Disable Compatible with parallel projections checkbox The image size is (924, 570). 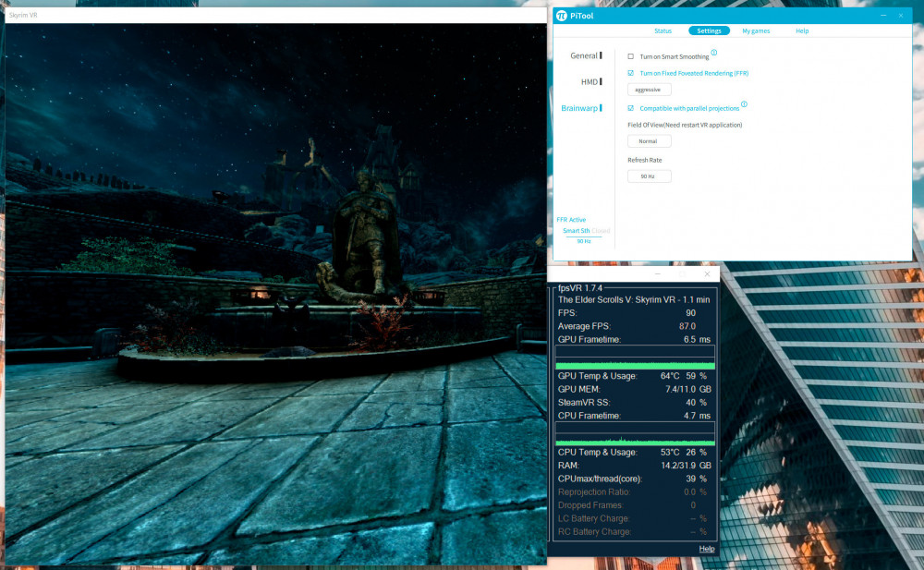tap(631, 108)
